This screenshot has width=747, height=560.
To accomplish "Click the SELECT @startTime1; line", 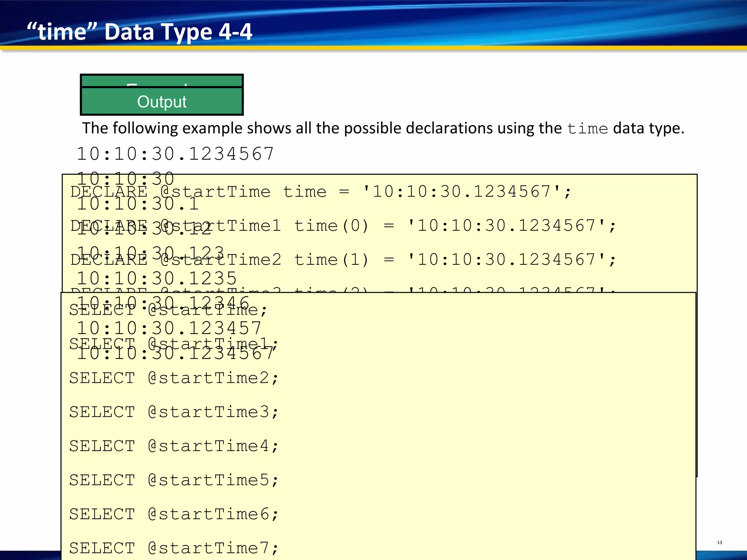I will (174, 344).
